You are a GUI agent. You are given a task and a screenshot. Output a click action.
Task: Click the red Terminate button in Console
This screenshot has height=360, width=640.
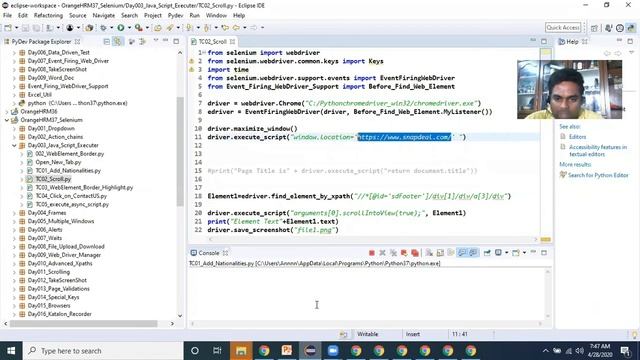coord(371,253)
